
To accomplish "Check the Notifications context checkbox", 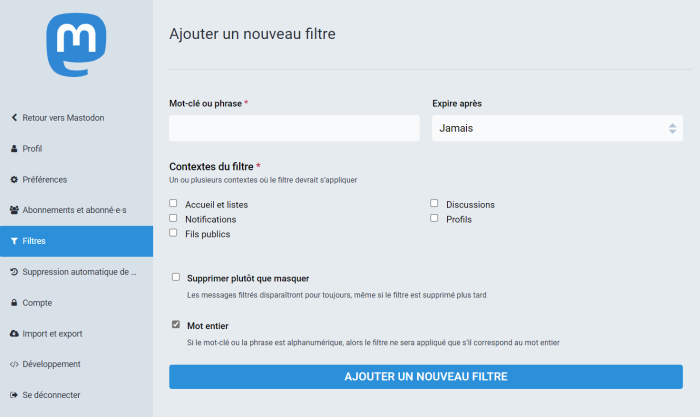I will (173, 218).
